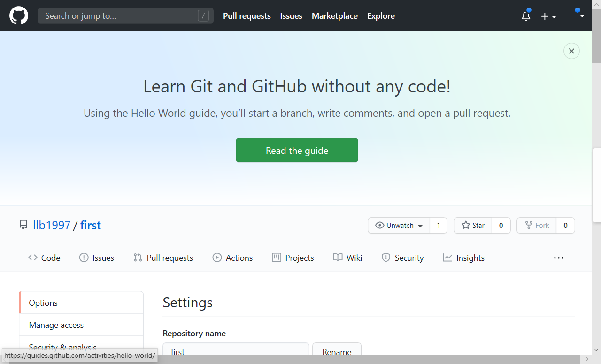
Task: Open the plus create-new dropdown
Action: coord(548,16)
